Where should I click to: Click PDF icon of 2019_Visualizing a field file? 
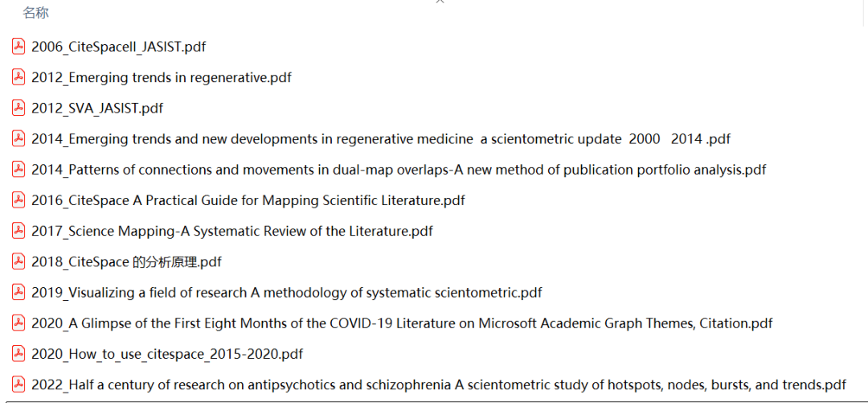18,292
